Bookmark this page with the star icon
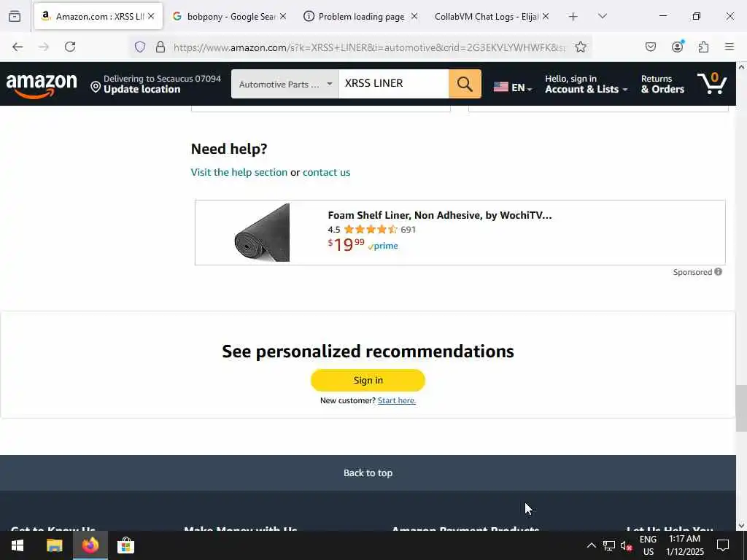 point(580,47)
